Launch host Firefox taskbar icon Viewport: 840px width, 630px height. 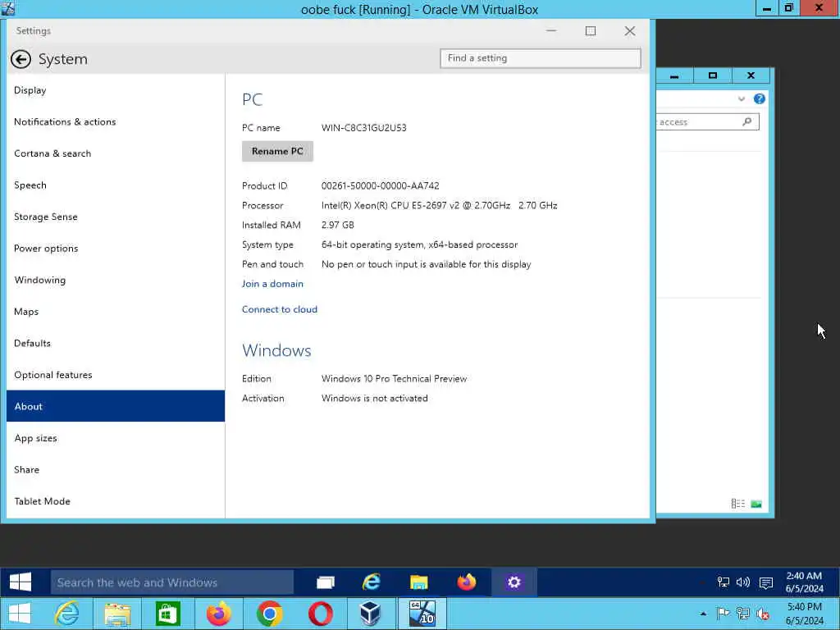(x=218, y=614)
